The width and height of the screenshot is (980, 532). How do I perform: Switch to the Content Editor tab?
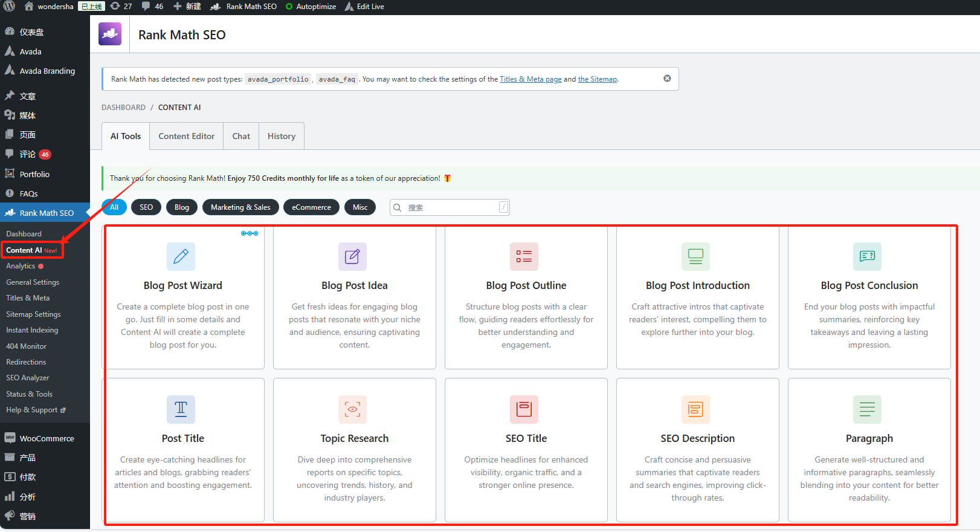(x=186, y=137)
